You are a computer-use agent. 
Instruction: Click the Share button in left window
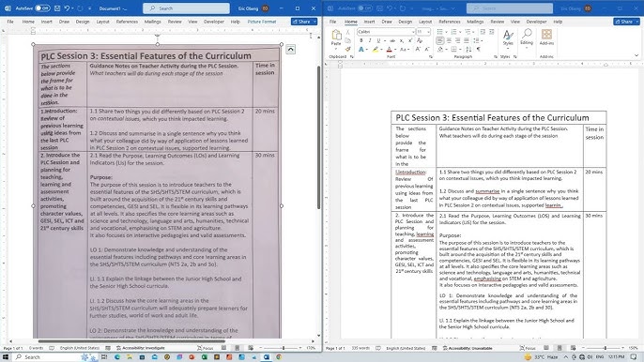pos(304,22)
